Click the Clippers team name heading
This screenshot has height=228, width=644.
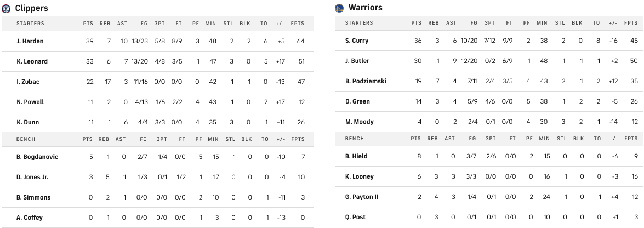tap(32, 8)
